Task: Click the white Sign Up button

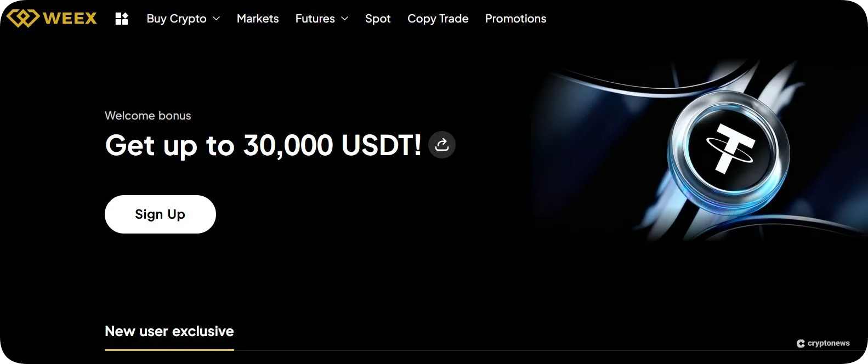Action: [160, 214]
